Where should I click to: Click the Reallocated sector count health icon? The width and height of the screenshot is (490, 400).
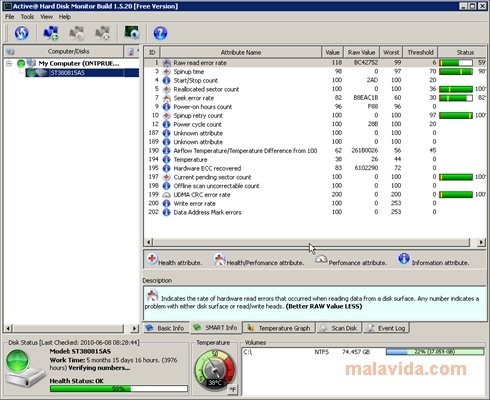pos(166,89)
